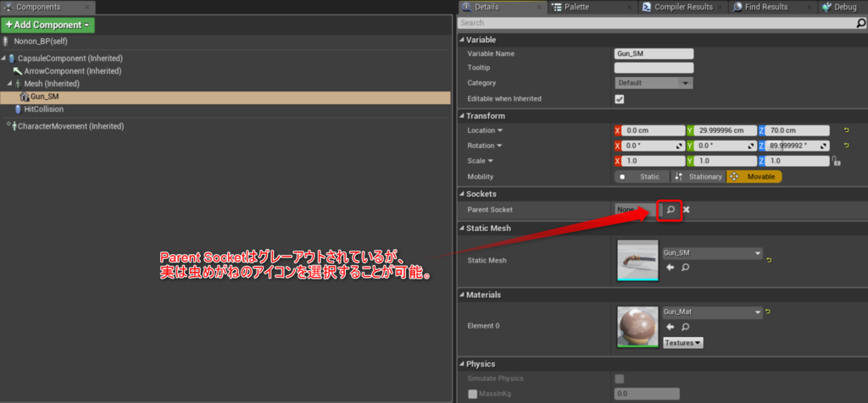The width and height of the screenshot is (868, 403).
Task: Open the Textures dropdown under Element 0
Action: tap(683, 343)
